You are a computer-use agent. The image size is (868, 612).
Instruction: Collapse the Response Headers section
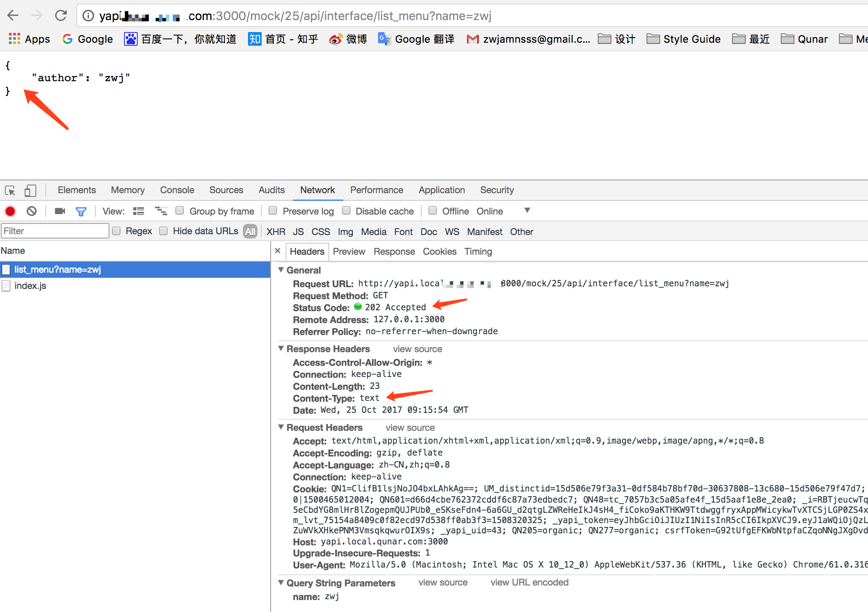(281, 348)
